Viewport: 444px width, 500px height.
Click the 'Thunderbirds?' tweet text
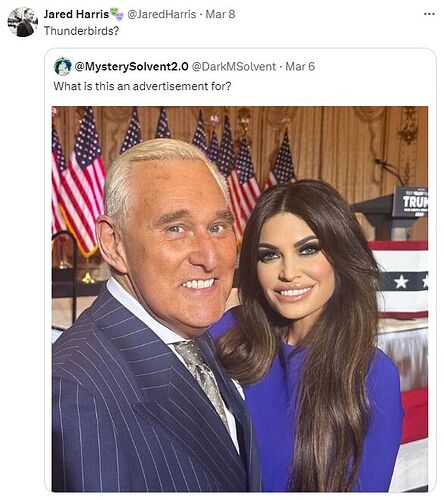pos(81,31)
